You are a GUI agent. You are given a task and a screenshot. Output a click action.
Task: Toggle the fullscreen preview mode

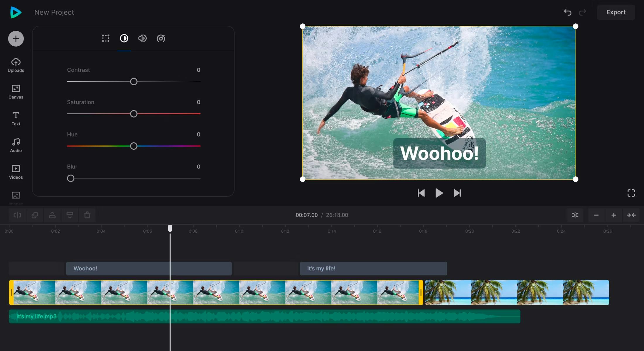tap(631, 193)
